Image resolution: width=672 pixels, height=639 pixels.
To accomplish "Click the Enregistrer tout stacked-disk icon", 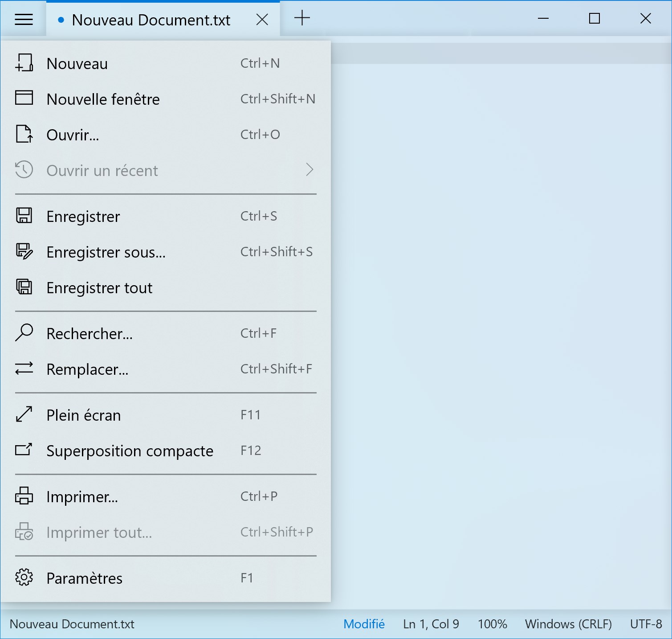I will (24, 287).
